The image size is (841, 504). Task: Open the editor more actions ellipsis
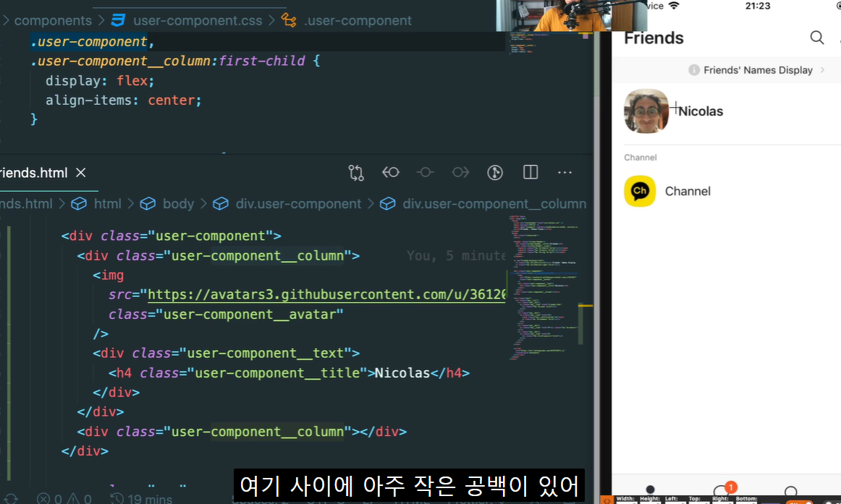[565, 173]
